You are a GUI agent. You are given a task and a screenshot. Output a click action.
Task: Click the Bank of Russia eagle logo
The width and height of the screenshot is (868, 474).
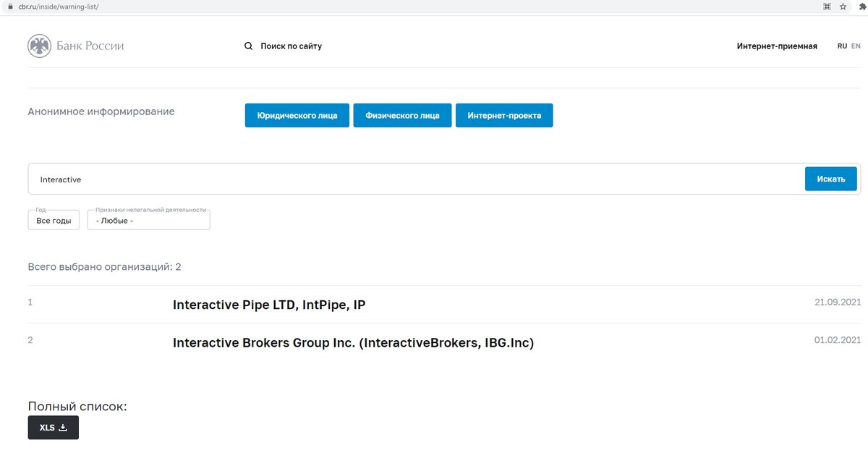pyautogui.click(x=39, y=46)
